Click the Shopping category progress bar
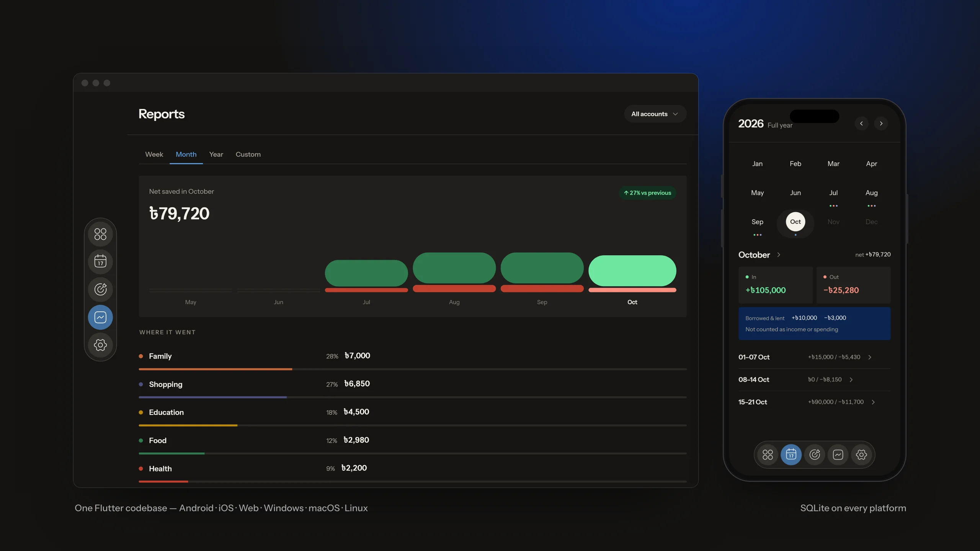The width and height of the screenshot is (980, 551). coord(413,397)
